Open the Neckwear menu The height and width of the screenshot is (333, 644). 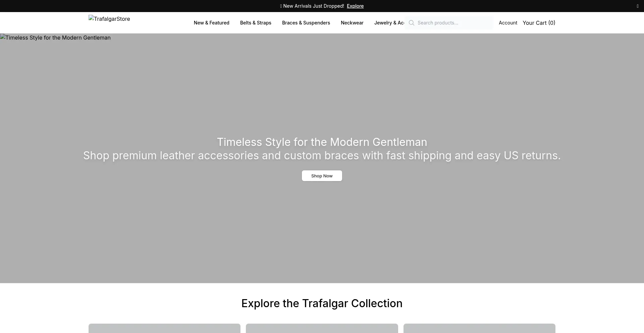coord(352,23)
